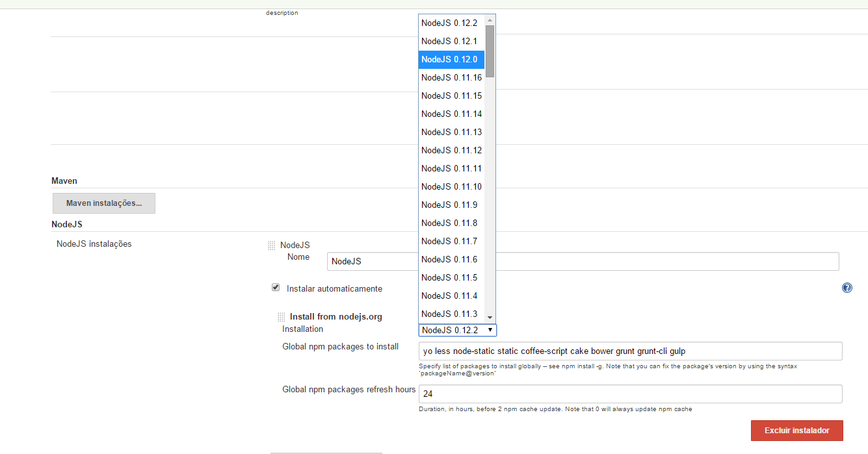
Task: Choose NodeJS 0.11.16 in the dropdown list
Action: 451,77
